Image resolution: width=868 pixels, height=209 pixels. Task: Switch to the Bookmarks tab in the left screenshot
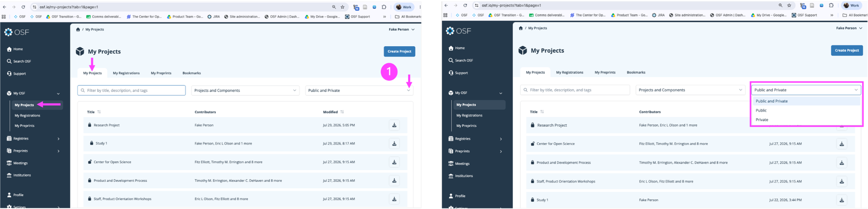pyautogui.click(x=192, y=73)
